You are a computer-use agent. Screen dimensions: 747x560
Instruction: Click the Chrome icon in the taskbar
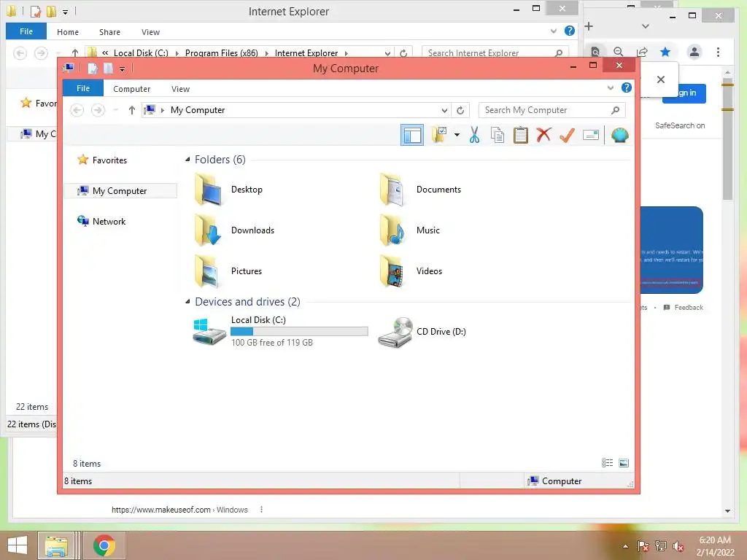click(x=104, y=545)
